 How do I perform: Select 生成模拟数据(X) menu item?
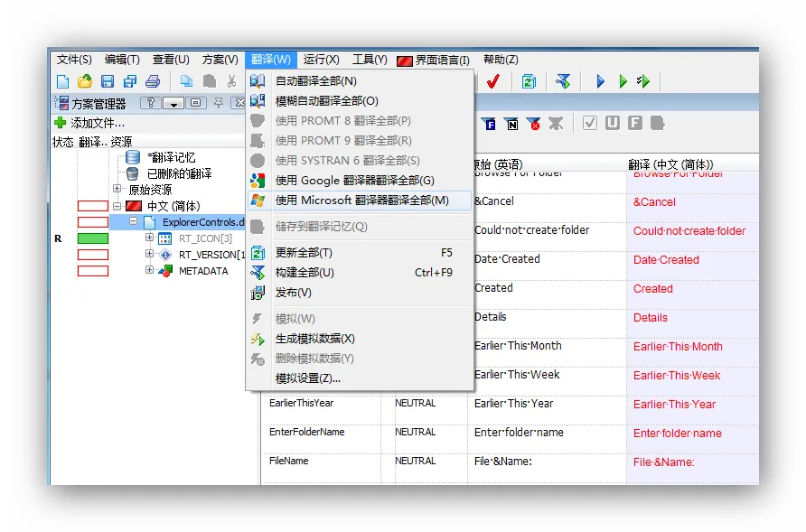point(360,339)
